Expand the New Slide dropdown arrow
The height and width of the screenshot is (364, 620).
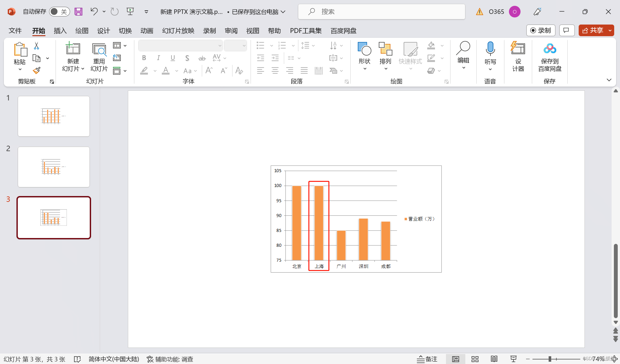[x=83, y=69]
